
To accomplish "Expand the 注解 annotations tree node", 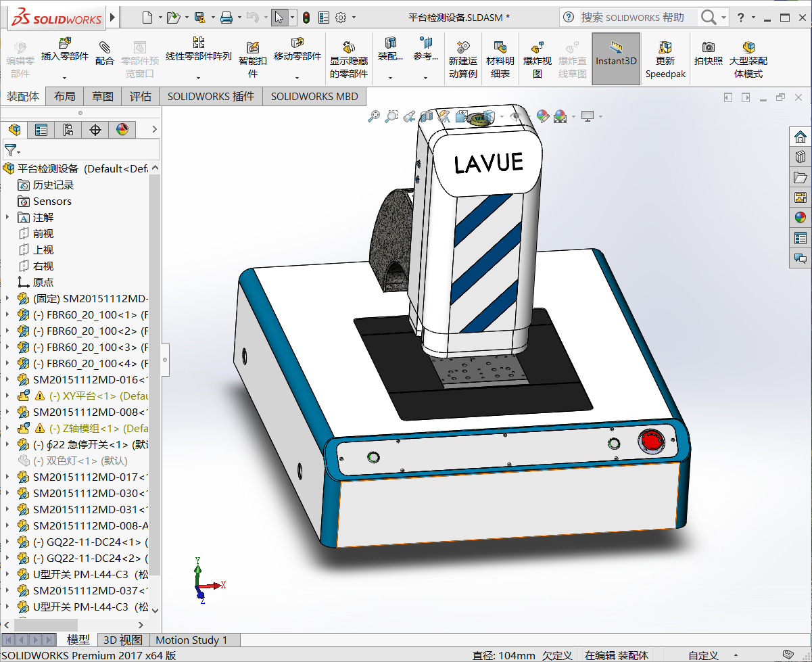I will (x=7, y=217).
